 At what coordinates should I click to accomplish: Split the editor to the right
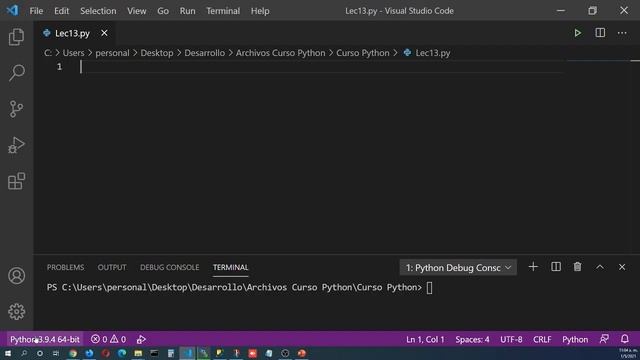point(600,33)
